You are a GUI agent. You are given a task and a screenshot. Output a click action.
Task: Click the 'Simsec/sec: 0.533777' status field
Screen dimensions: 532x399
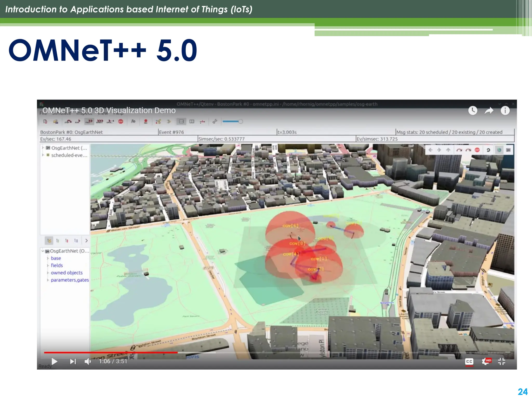click(x=276, y=139)
